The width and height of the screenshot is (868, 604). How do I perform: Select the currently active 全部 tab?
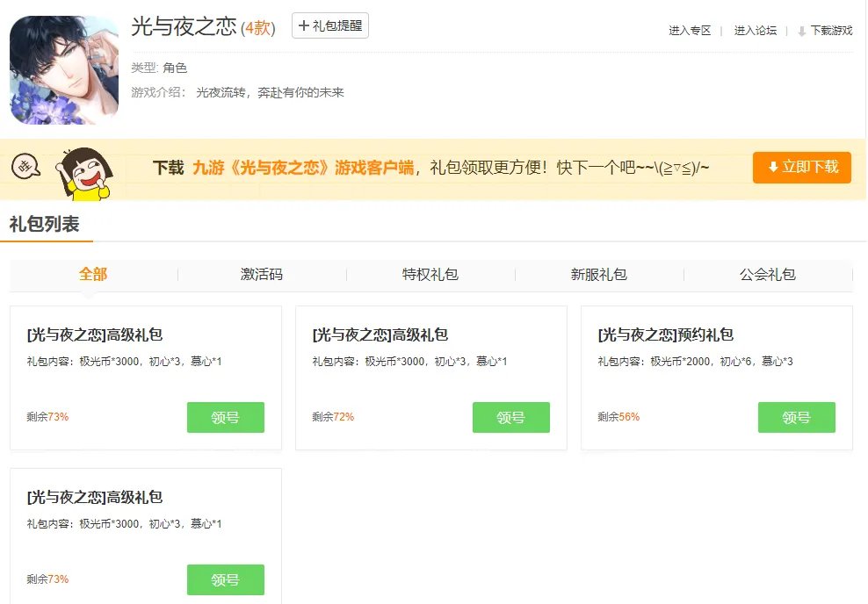[x=93, y=274]
